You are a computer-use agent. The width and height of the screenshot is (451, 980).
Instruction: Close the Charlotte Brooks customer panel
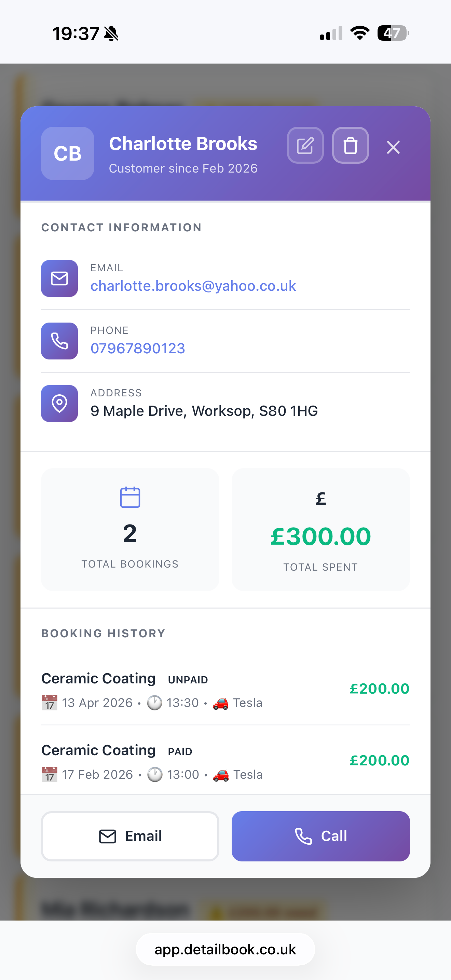(x=393, y=147)
